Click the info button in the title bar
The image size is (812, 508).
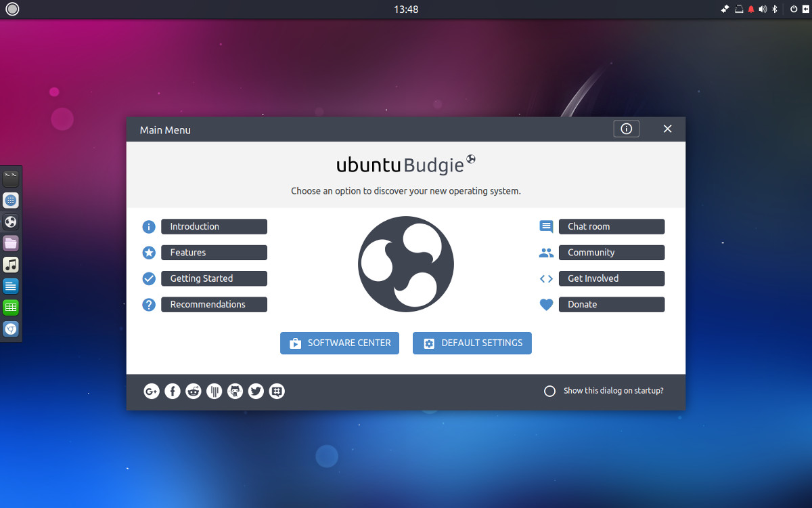pos(627,129)
